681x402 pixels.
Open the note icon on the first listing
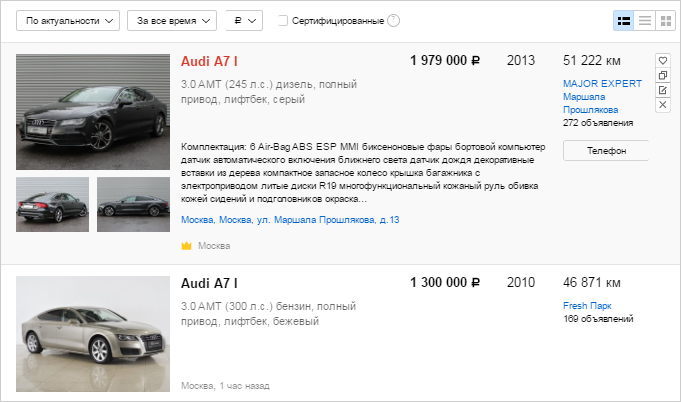pyautogui.click(x=662, y=90)
